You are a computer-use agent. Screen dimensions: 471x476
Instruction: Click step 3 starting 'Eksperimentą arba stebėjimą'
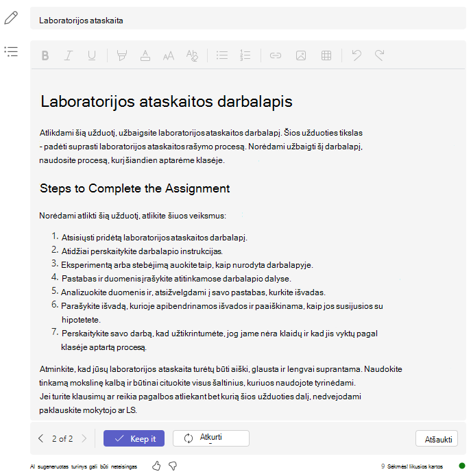187,265
